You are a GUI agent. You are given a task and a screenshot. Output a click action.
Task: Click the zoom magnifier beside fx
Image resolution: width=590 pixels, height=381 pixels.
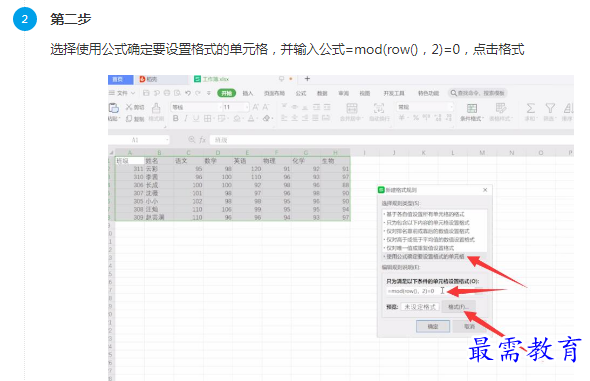(192, 140)
